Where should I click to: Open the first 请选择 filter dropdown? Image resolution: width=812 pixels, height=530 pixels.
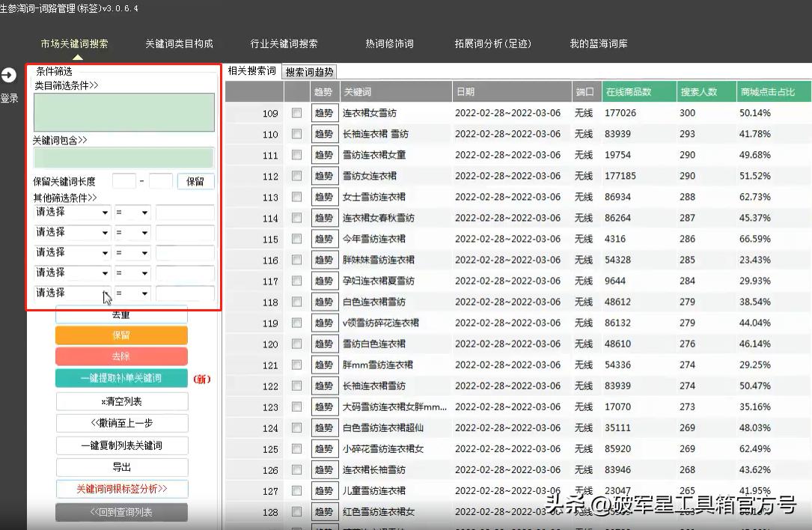point(71,212)
